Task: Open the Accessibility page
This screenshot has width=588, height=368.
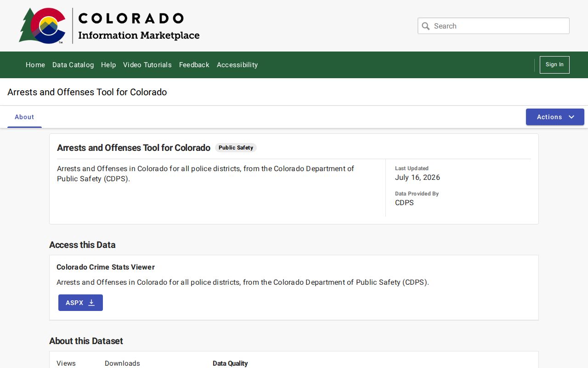Action: [237, 65]
